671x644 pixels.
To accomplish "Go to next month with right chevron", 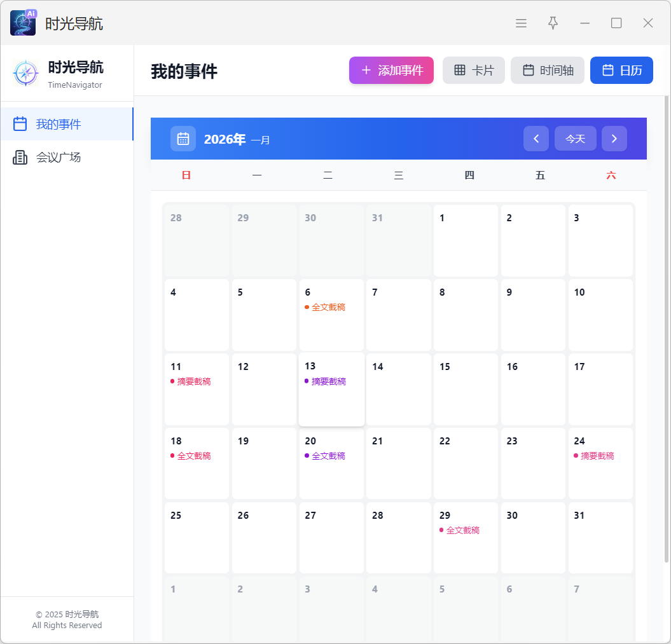I will 614,139.
